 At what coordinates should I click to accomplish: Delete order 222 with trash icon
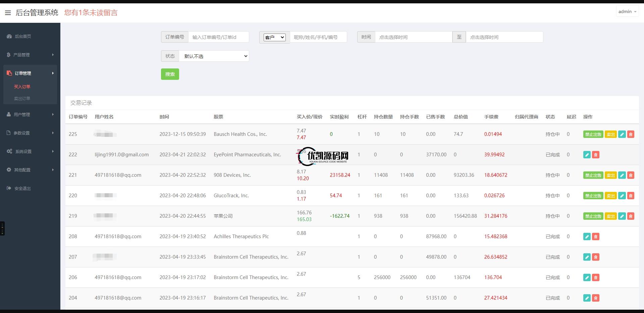tap(595, 155)
